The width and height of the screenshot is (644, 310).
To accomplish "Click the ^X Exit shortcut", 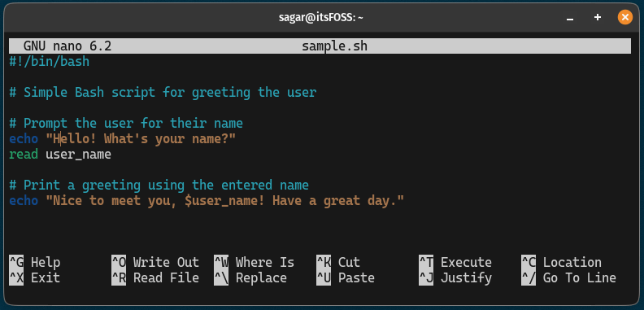I will (35, 278).
